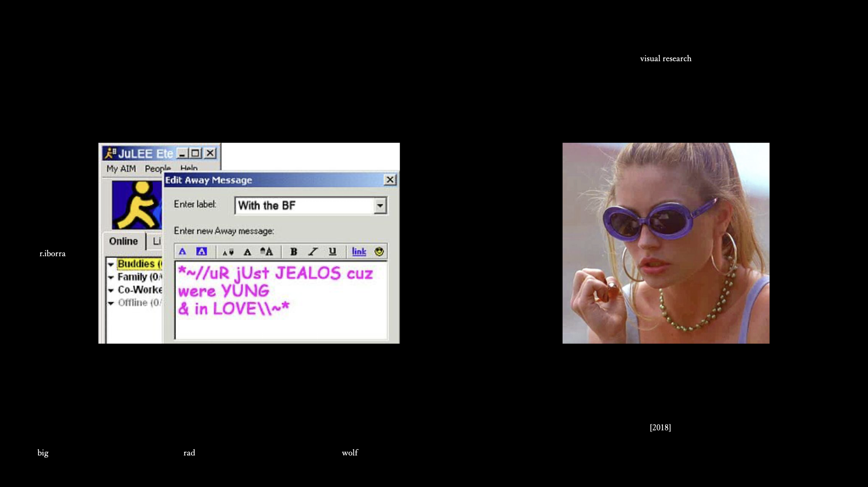This screenshot has height=487, width=868.
Task: Collapse the Buddies group
Action: tap(111, 265)
